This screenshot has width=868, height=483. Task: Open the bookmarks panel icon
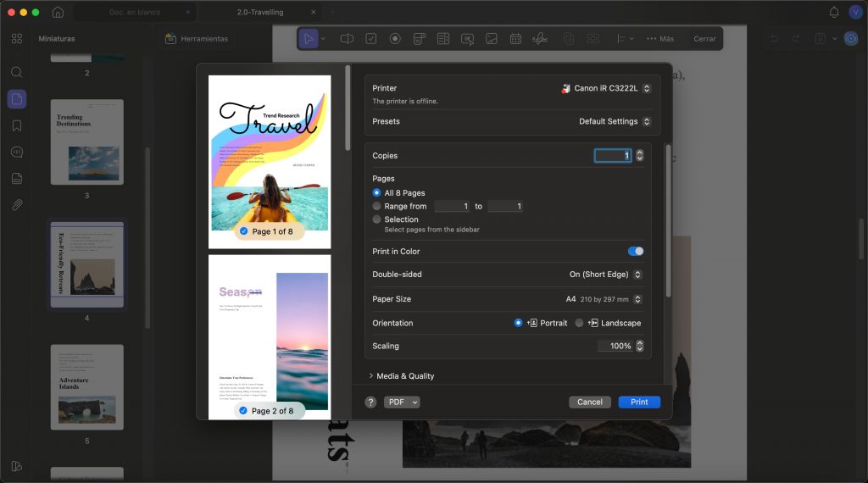(17, 125)
